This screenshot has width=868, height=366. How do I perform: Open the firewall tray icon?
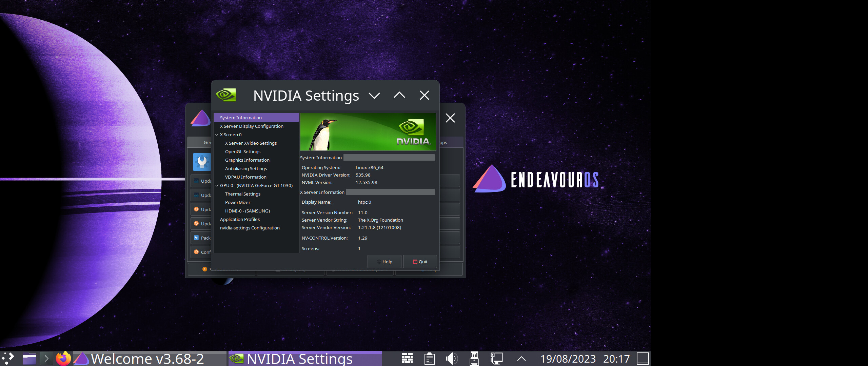point(407,359)
